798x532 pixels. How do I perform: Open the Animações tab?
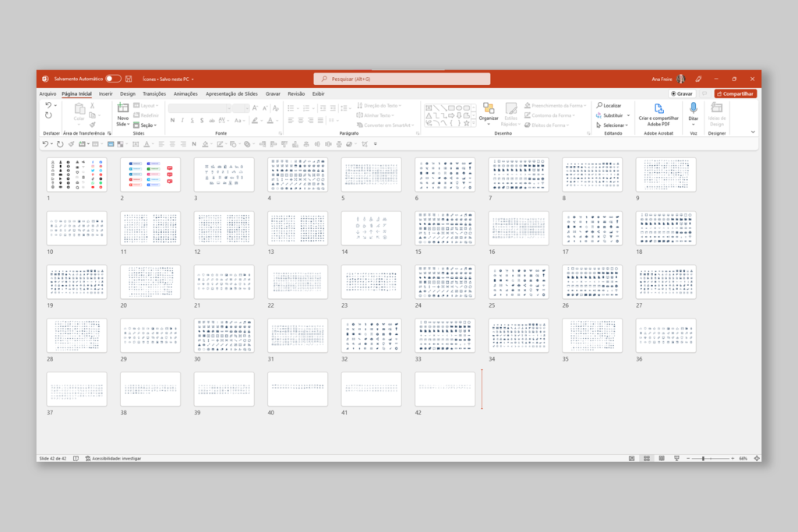[185, 93]
